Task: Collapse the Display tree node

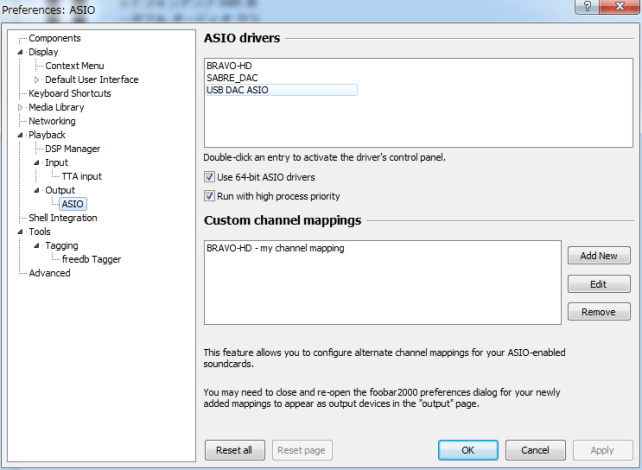Action: (x=20, y=52)
